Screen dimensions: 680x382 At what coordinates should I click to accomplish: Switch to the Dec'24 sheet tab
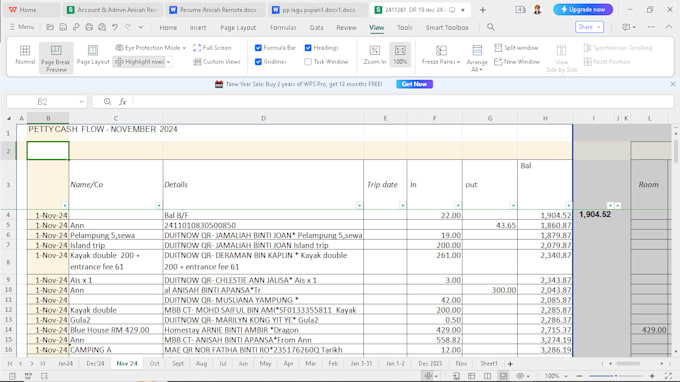coord(95,363)
